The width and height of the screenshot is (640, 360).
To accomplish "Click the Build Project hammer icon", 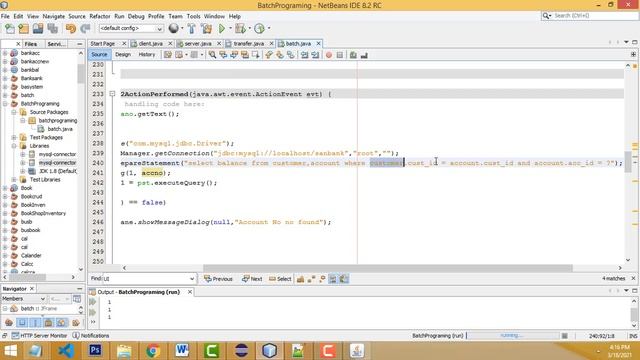I will click(x=191, y=29).
